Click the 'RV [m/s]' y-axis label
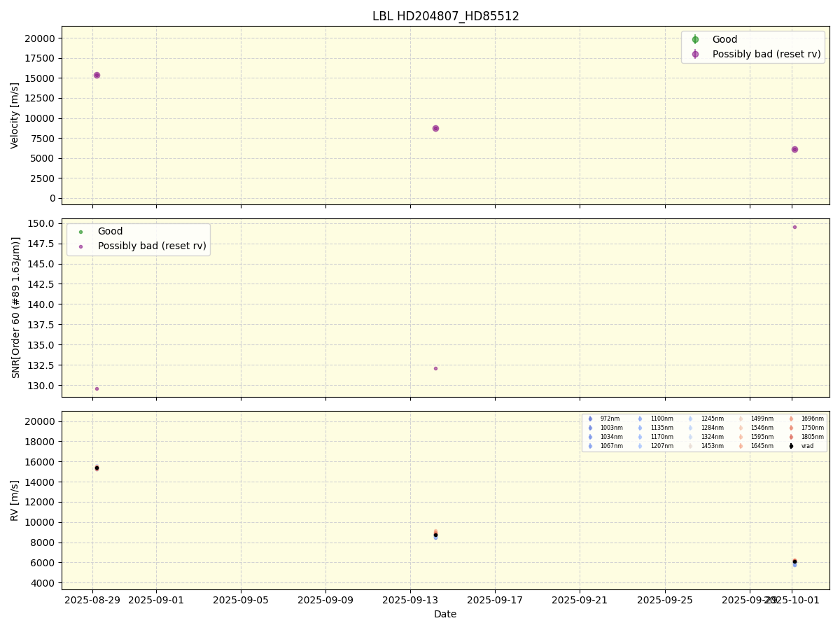Image resolution: width=840 pixels, height=630 pixels. click(x=15, y=500)
